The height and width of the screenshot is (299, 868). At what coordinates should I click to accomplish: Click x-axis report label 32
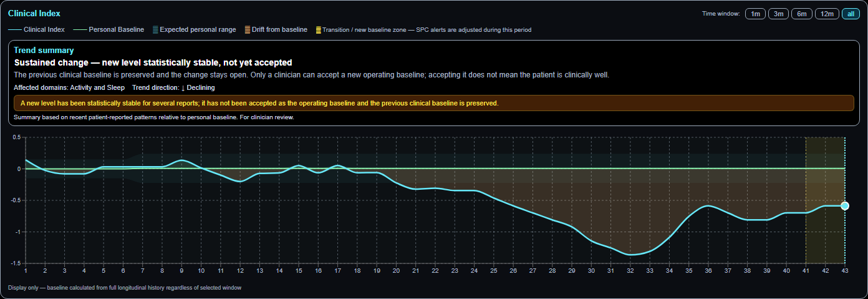(x=630, y=270)
